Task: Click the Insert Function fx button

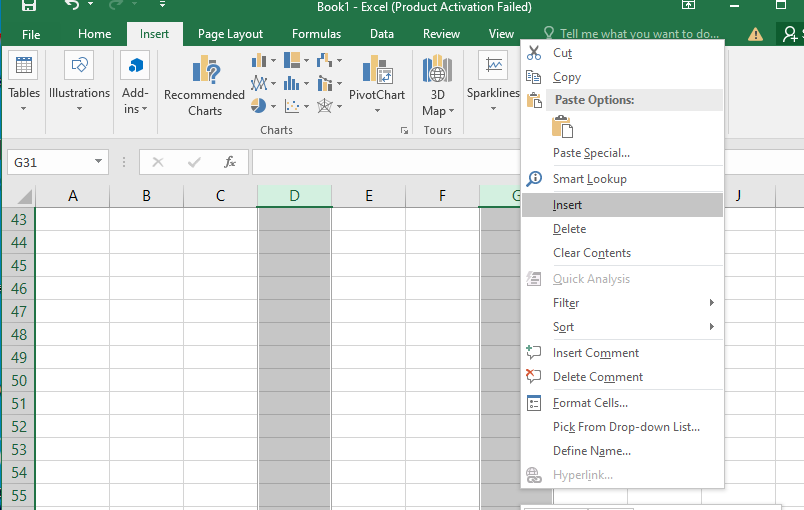Action: pos(229,162)
